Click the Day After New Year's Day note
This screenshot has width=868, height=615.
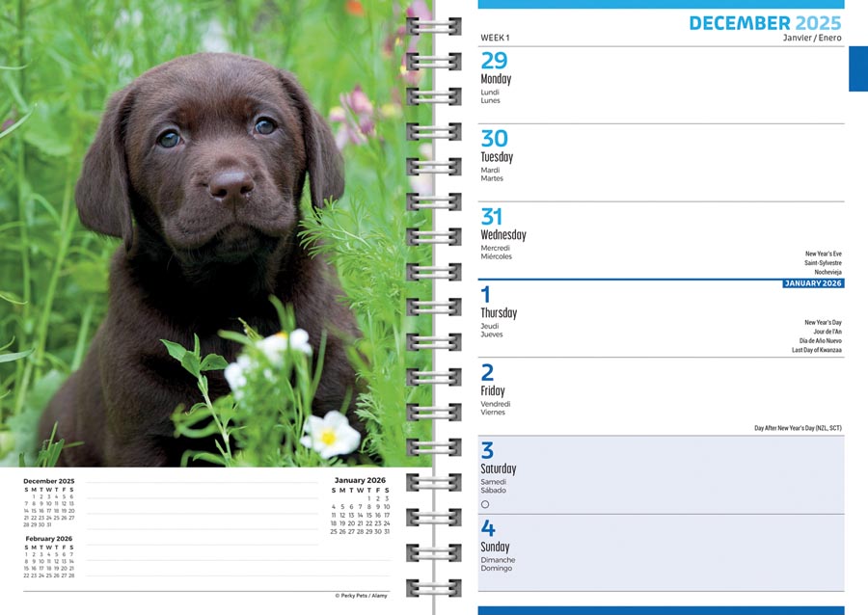798,428
